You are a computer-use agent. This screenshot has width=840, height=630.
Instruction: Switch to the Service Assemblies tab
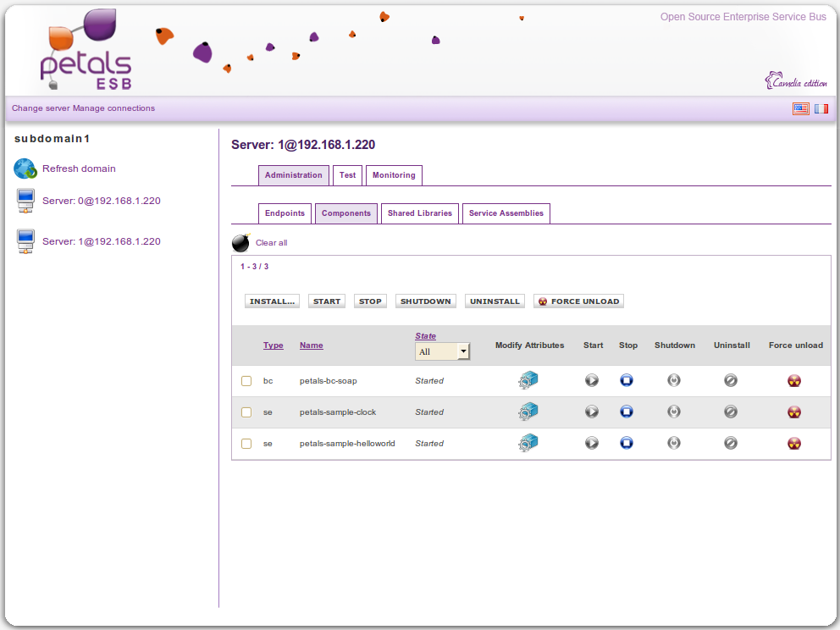pos(506,213)
